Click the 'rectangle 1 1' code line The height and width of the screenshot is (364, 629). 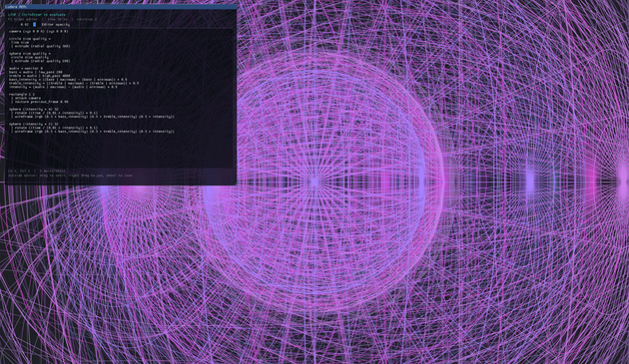click(22, 94)
